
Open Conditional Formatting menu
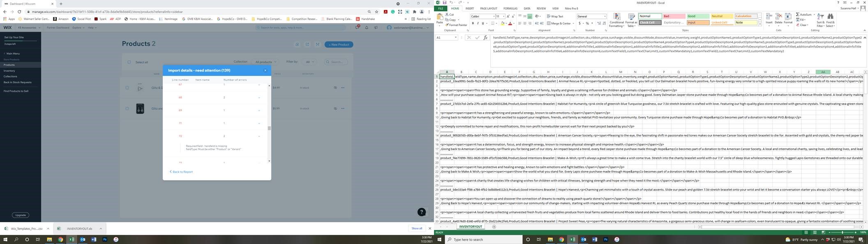coord(616,20)
